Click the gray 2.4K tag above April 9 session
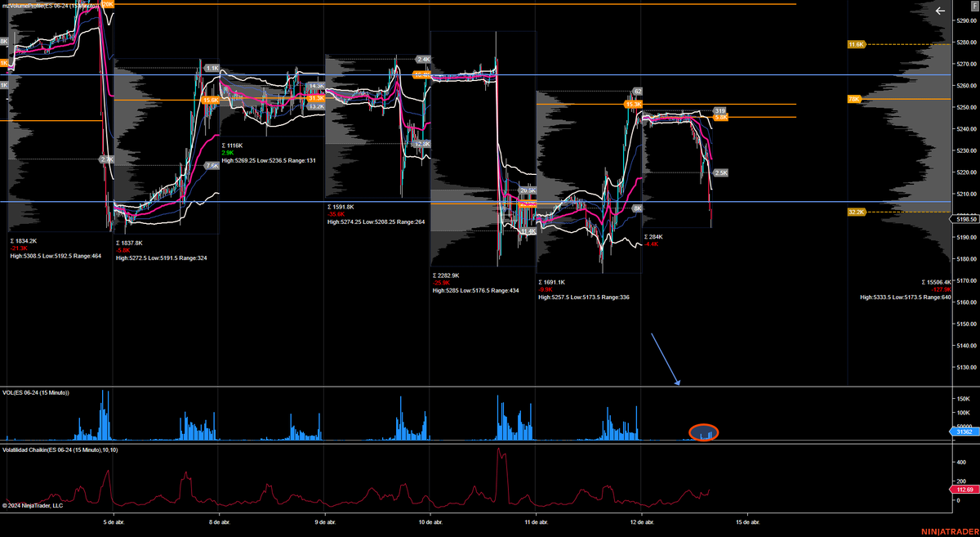The height and width of the screenshot is (537, 980). point(423,60)
